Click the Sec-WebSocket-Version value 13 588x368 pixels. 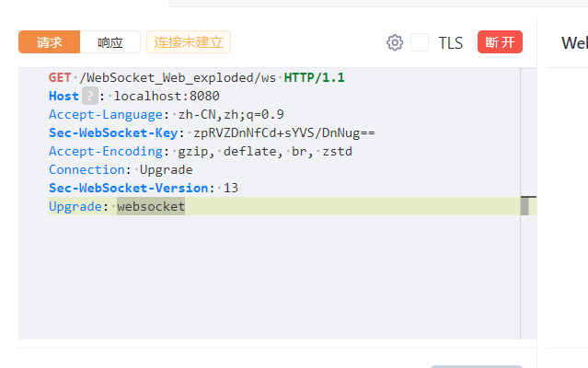[231, 188]
